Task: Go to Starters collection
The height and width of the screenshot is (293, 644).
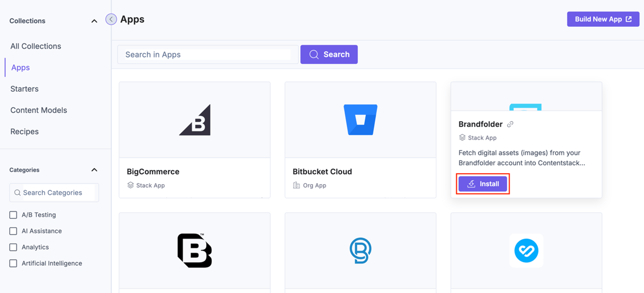Action: [x=24, y=89]
